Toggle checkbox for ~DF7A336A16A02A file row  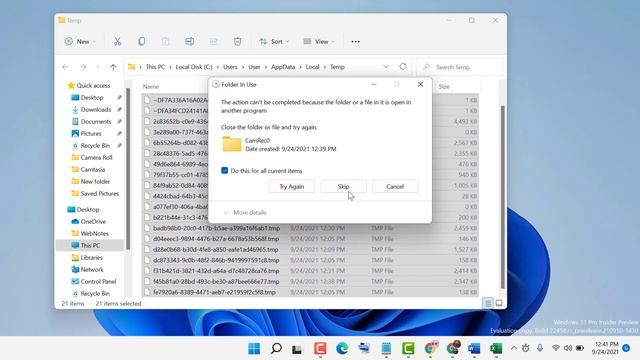pyautogui.click(x=147, y=100)
